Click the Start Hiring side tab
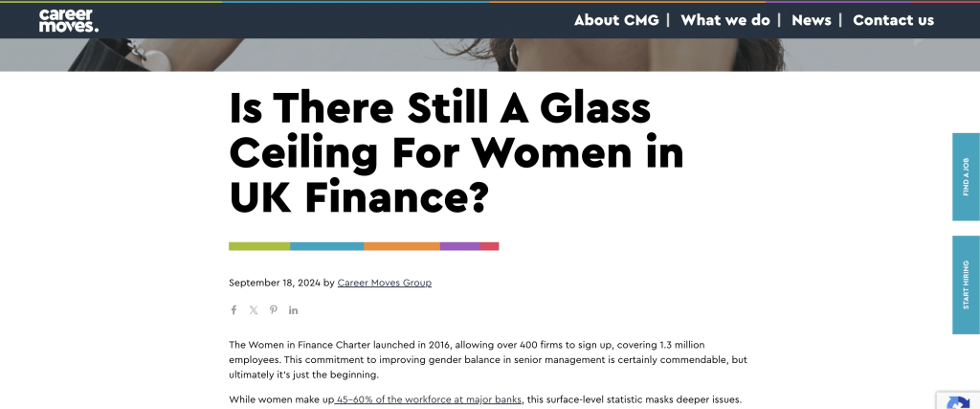 pos(966,284)
